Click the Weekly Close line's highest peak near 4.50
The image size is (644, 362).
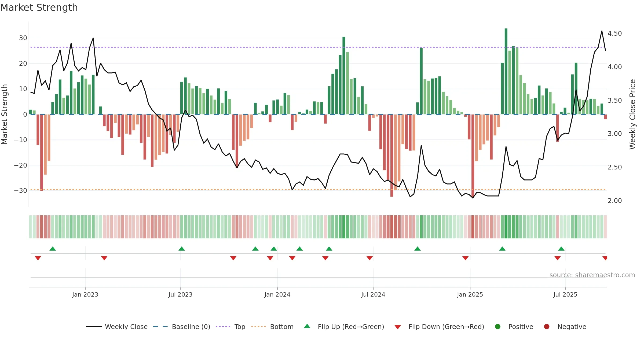click(x=602, y=31)
